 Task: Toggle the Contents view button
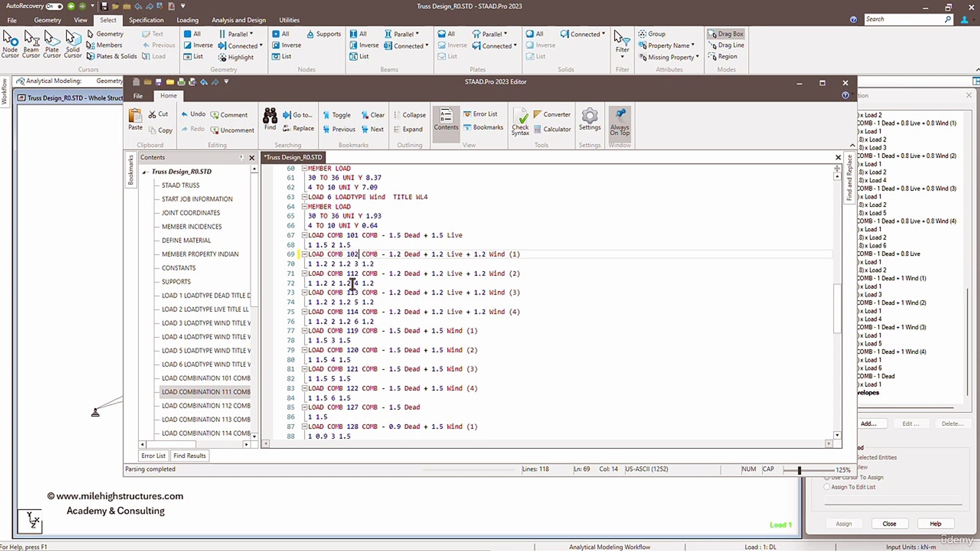click(x=446, y=119)
